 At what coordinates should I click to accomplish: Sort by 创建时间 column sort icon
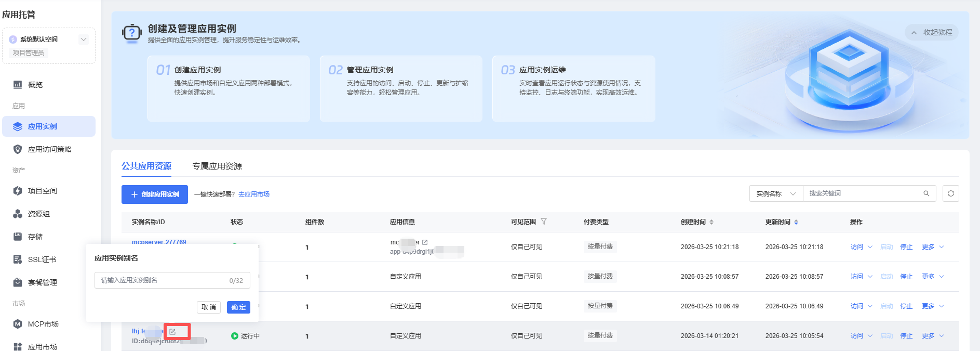point(711,222)
